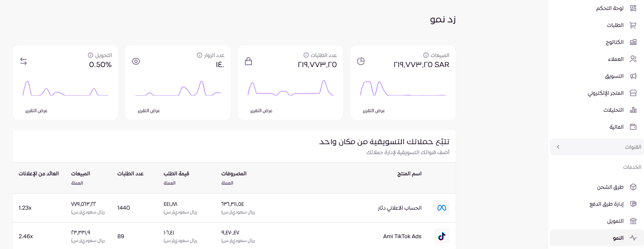
Task: Click the TikTok icon for Ami TikTok Ads
Action: tap(441, 236)
